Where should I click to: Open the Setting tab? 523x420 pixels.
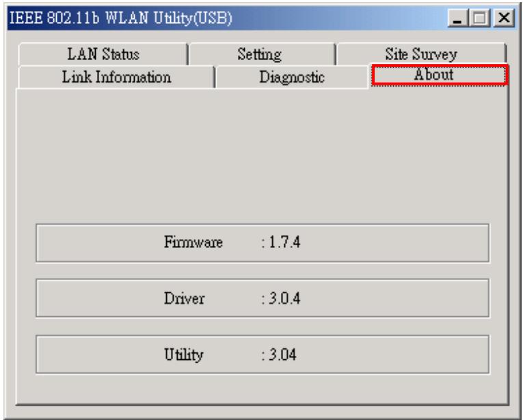262,54
